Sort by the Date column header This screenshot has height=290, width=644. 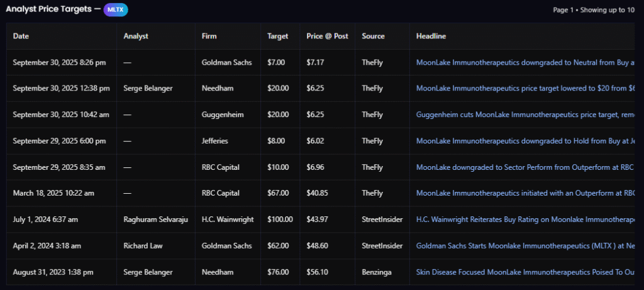click(21, 36)
